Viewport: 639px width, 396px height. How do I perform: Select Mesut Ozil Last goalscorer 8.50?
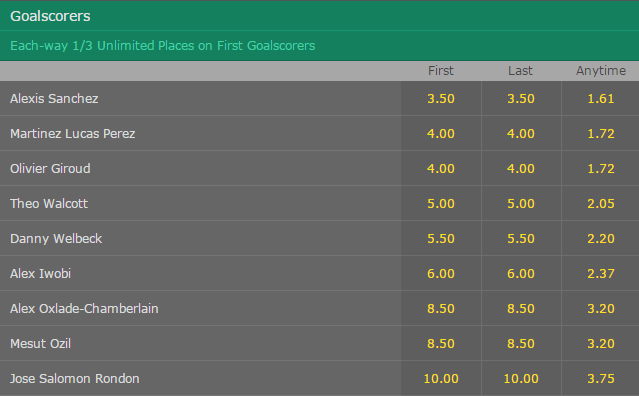tap(521, 344)
